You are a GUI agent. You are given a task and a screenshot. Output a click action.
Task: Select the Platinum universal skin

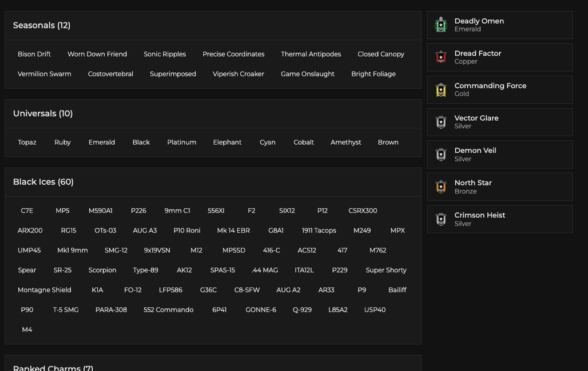click(x=181, y=143)
